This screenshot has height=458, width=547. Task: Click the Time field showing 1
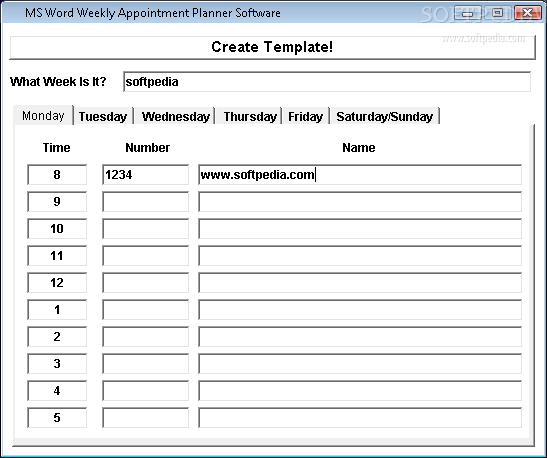pos(57,309)
